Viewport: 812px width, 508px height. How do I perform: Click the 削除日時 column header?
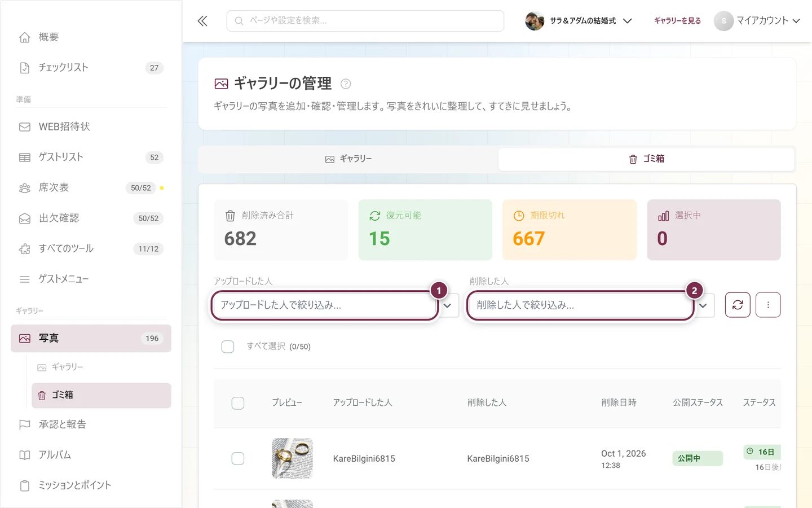tap(619, 403)
